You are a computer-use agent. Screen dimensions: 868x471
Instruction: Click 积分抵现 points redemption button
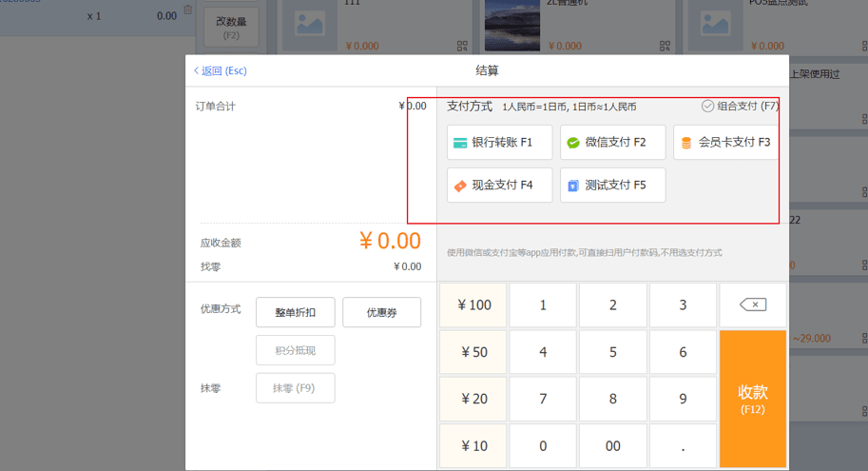click(x=295, y=350)
